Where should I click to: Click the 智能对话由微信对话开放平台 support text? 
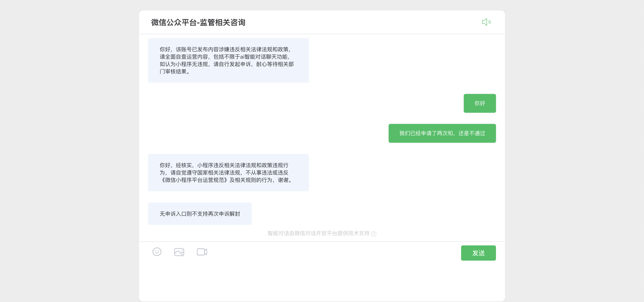click(x=318, y=233)
